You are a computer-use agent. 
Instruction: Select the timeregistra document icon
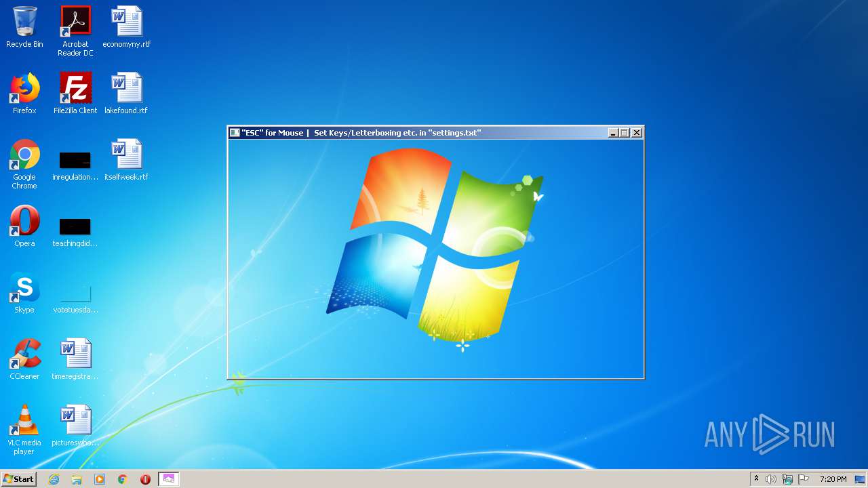[x=75, y=359]
